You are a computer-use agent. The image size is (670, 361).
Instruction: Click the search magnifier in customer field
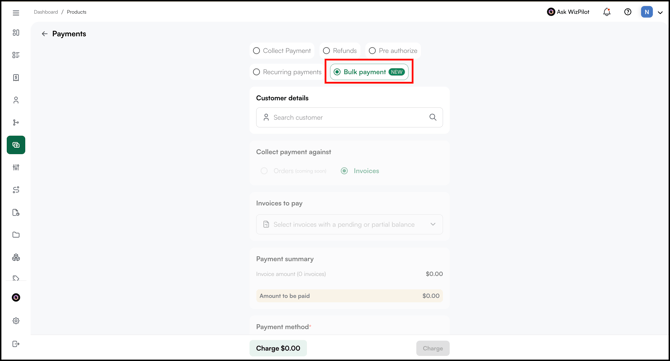click(x=432, y=117)
